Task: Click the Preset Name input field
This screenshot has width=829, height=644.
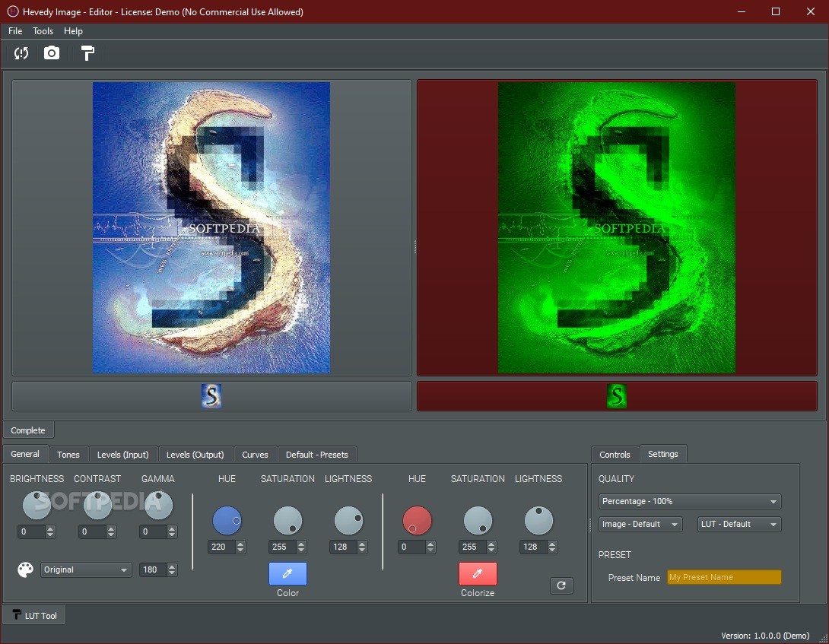Action: [x=724, y=577]
